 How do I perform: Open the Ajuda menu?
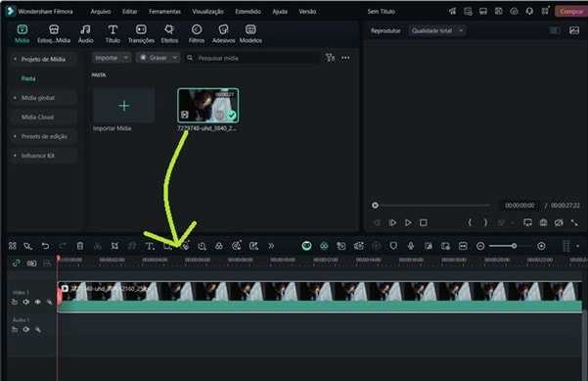(x=280, y=11)
